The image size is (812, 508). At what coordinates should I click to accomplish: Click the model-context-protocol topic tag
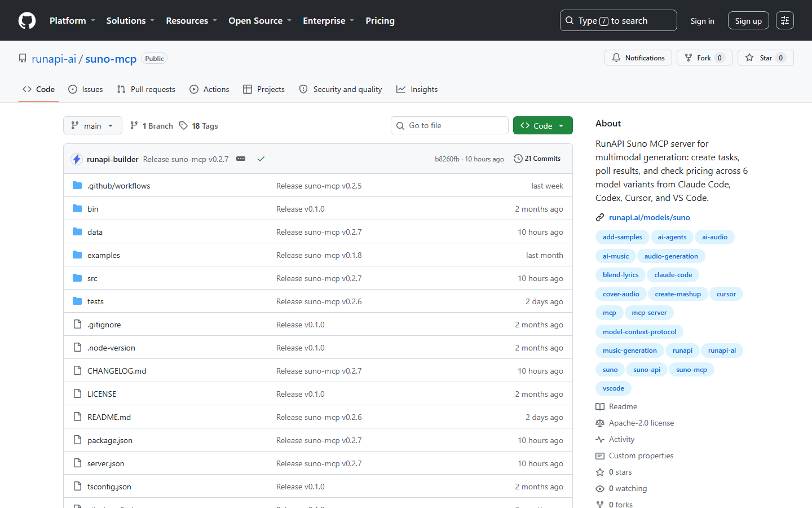639,332
